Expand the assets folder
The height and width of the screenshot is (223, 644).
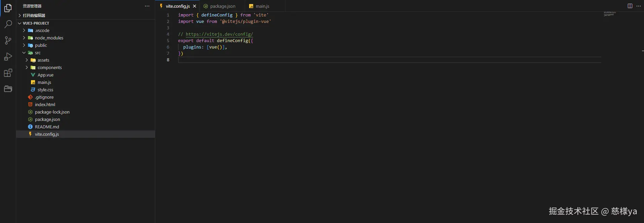coord(27,60)
